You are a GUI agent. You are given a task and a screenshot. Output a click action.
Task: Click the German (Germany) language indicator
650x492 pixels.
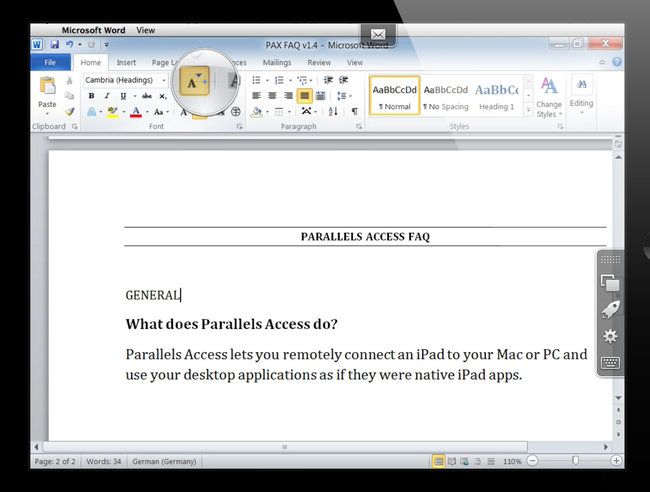tap(164, 461)
